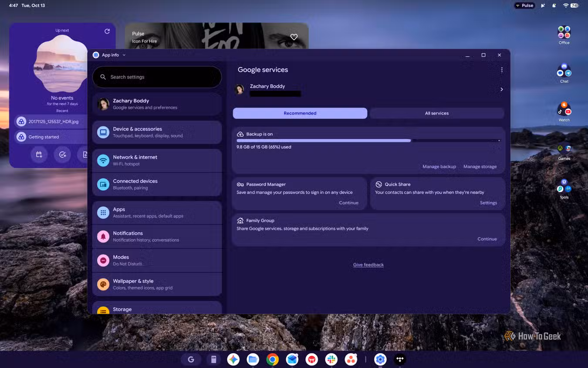
Task: Open the Google services three-dot menu
Action: pos(502,70)
